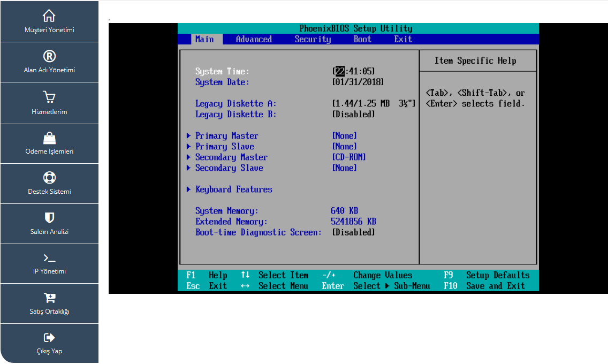Open Müşteri Yönetimi sidebar label

(x=49, y=30)
